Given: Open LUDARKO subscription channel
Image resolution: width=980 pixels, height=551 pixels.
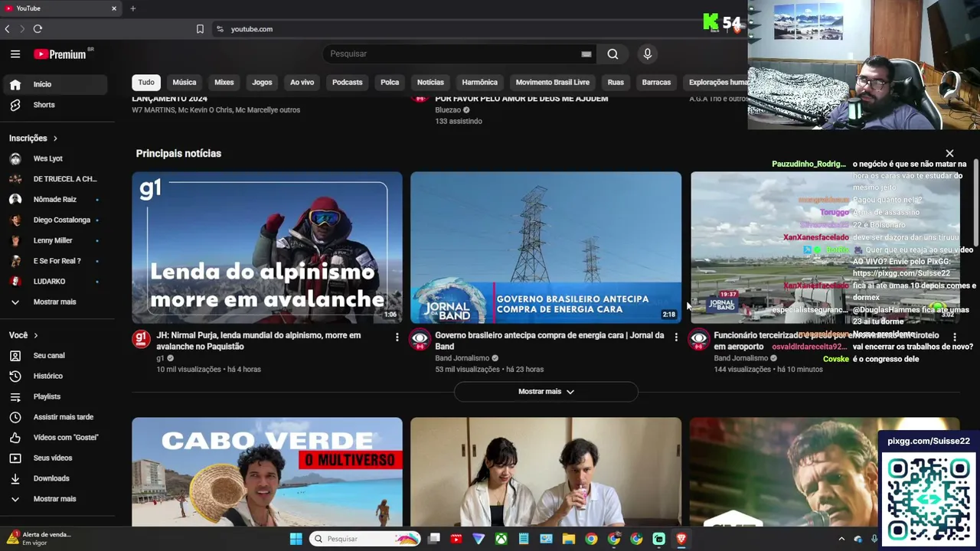Looking at the screenshot, I should 55,282.
